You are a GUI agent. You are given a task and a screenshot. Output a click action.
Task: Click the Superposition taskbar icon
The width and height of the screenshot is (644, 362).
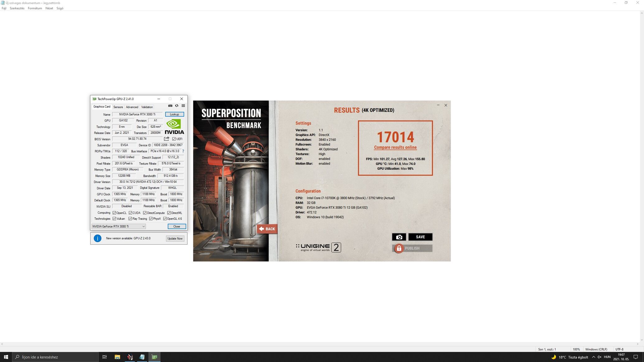(130, 357)
